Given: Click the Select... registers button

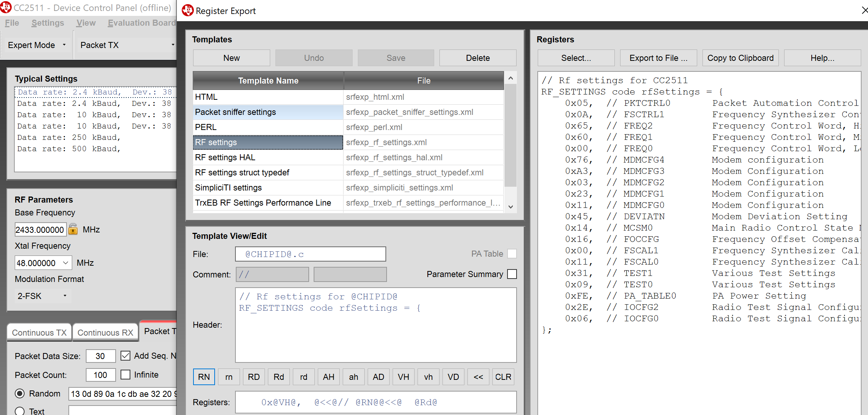Looking at the screenshot, I should pyautogui.click(x=576, y=58).
